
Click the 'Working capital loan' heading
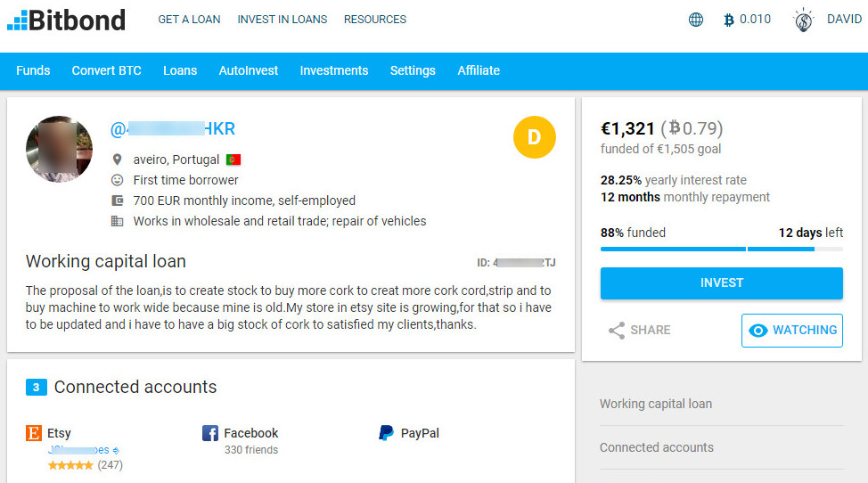[x=106, y=262]
